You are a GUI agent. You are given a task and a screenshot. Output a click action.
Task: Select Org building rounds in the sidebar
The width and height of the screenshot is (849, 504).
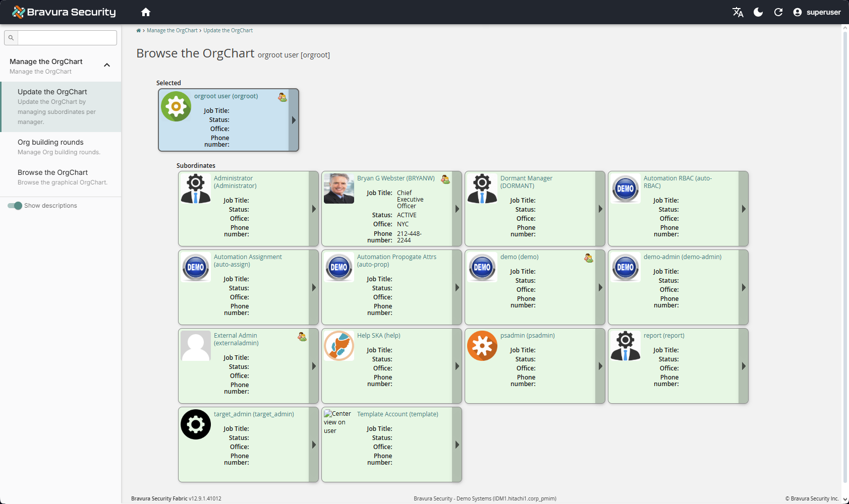[50, 142]
